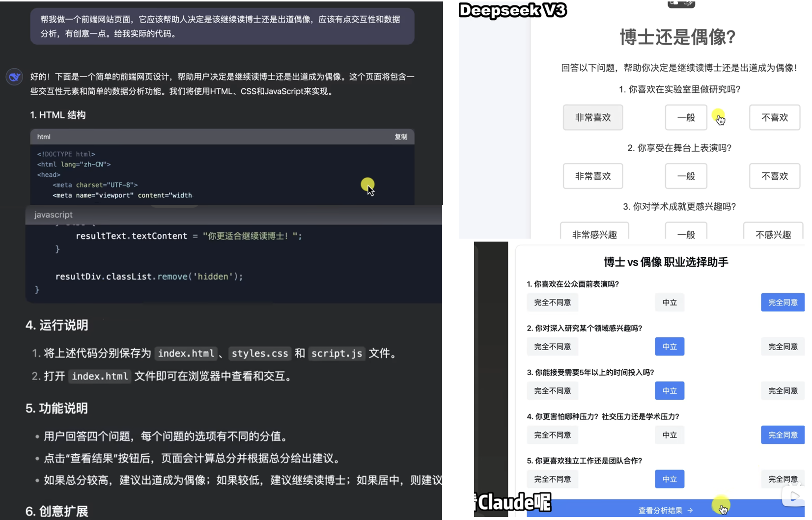
Task: Click index.html in the 打开 step
Action: (x=100, y=376)
